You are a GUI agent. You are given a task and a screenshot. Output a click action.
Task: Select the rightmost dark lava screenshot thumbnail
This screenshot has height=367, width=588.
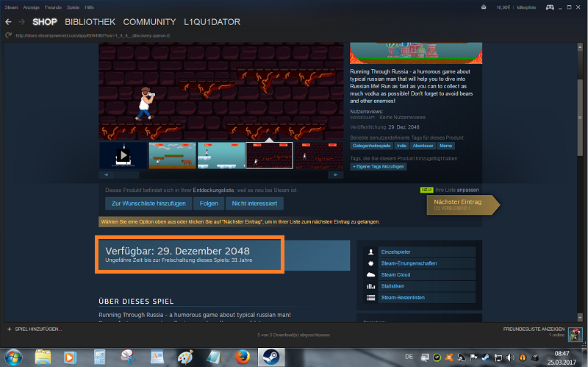pos(319,155)
